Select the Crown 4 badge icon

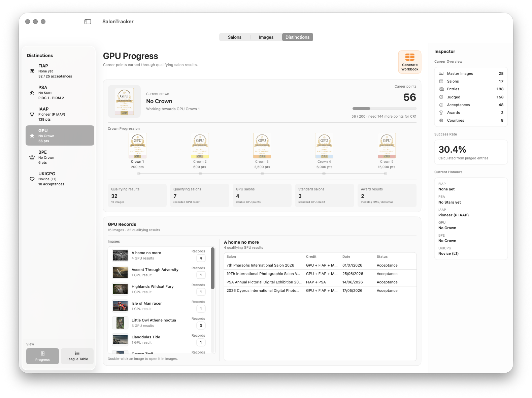[x=324, y=146]
